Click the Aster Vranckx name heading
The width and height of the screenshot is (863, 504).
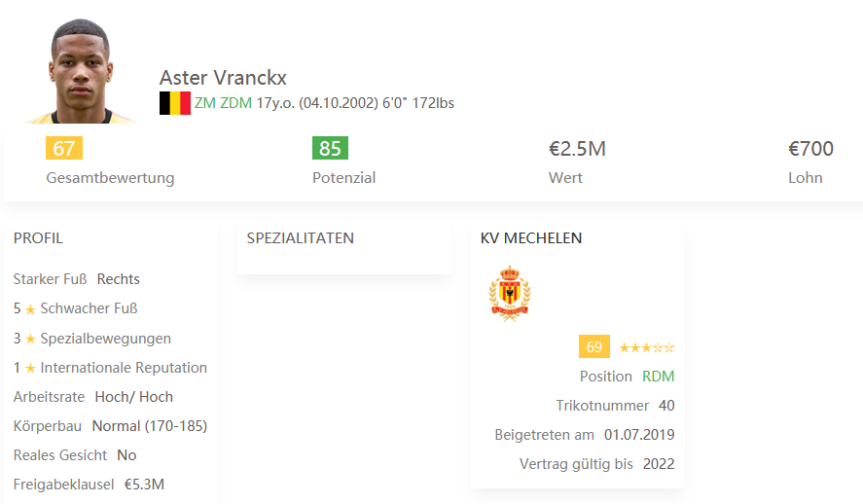tap(223, 78)
